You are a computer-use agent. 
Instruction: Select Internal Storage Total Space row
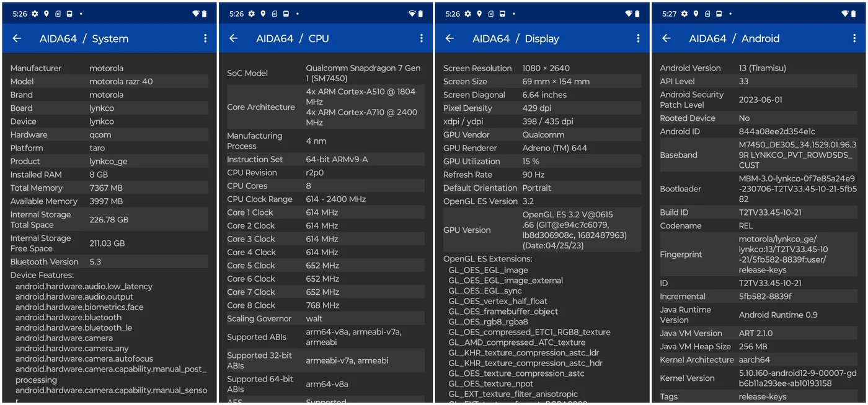tap(108, 220)
